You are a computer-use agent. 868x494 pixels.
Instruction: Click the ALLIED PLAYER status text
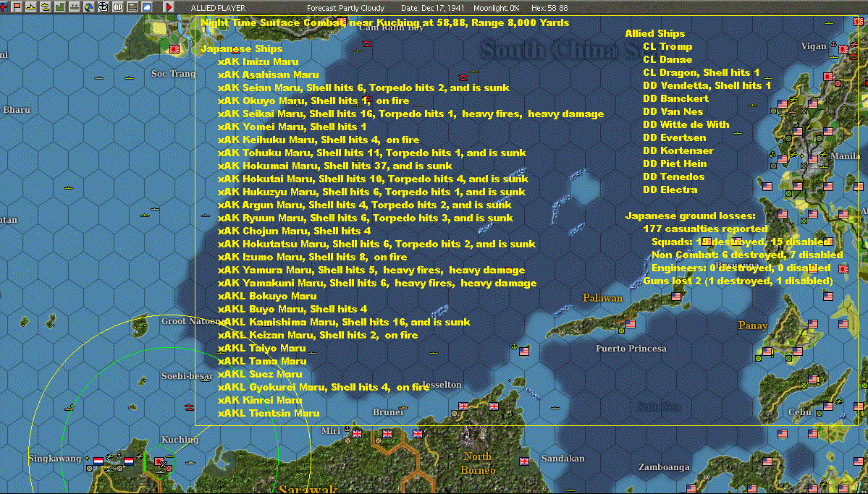click(218, 8)
